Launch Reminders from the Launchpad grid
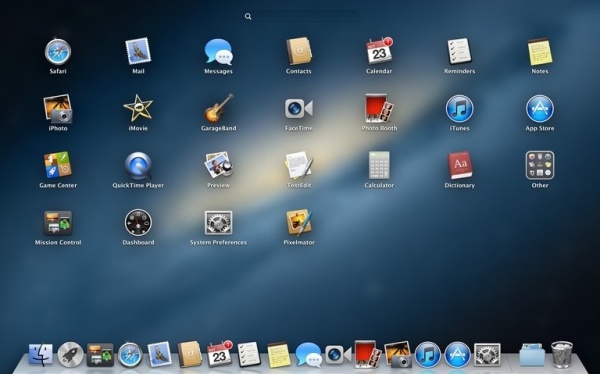Viewport: 600px width, 374px height. (460, 51)
